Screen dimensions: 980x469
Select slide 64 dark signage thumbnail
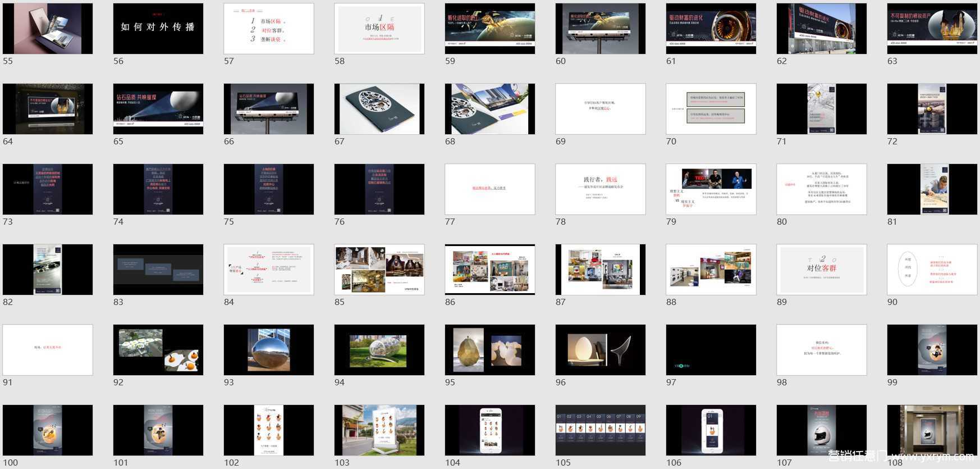pyautogui.click(x=48, y=109)
